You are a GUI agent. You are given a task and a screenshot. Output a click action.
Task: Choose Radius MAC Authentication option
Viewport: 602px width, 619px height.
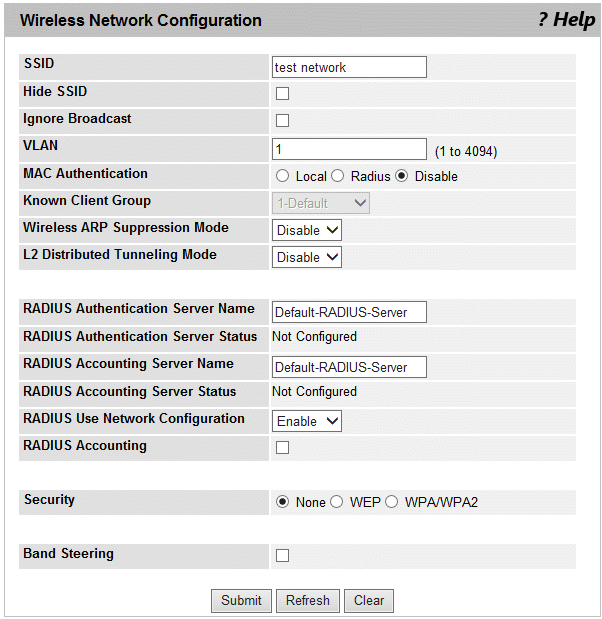[338, 176]
